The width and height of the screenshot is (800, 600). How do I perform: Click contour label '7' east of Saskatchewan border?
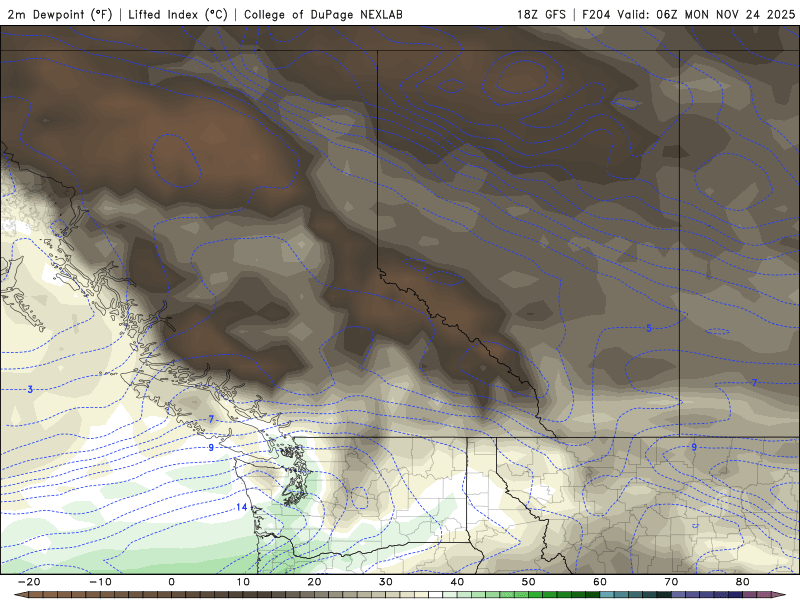(755, 383)
